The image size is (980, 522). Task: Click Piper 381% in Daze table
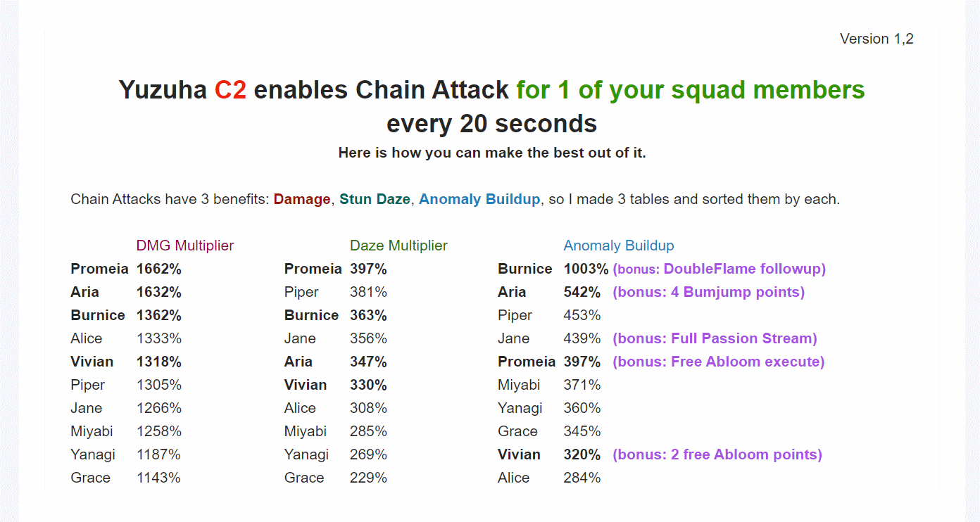tap(336, 292)
